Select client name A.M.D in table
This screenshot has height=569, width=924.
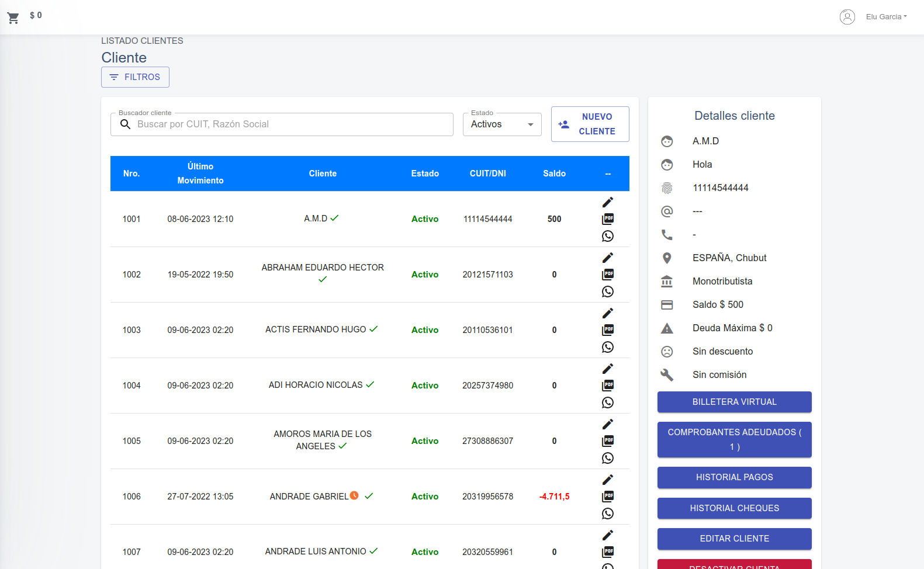[x=316, y=218]
